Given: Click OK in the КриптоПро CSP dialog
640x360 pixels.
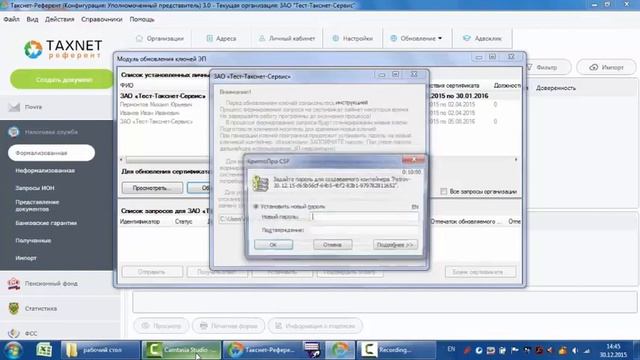Looking at the screenshot, I should 273,244.
